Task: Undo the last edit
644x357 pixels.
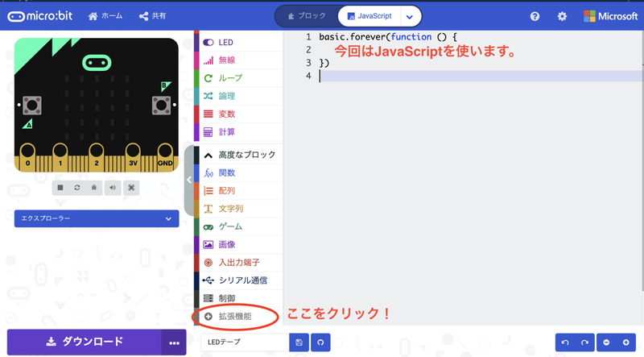Action: click(565, 342)
